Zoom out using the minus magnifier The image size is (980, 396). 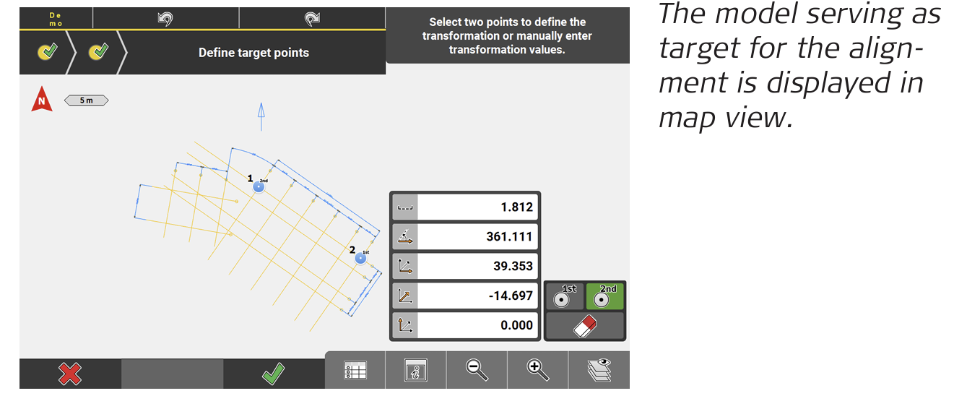(477, 370)
